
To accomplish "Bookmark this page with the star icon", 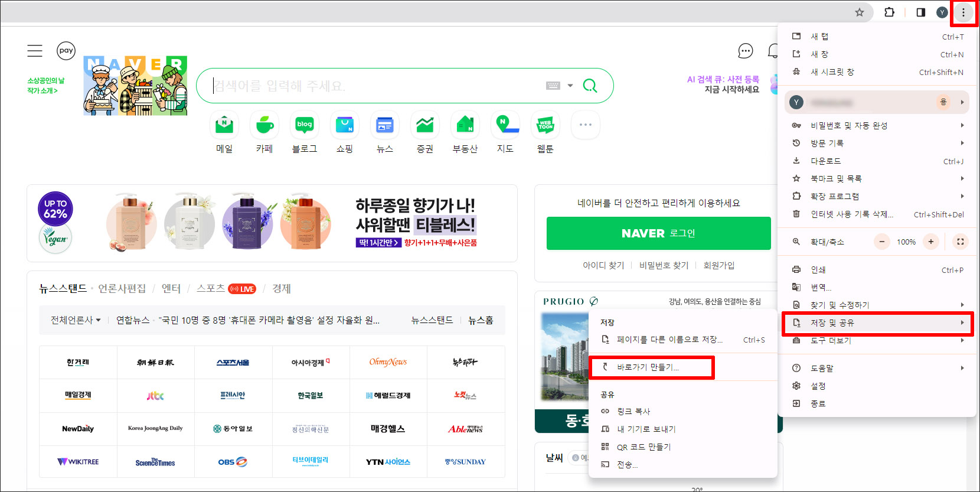I will coord(860,12).
